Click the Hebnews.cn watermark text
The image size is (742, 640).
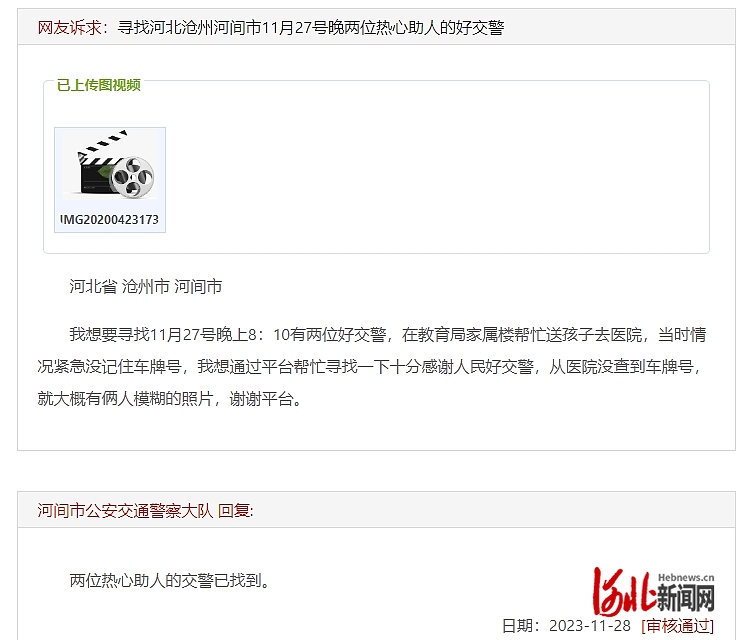coord(686,578)
